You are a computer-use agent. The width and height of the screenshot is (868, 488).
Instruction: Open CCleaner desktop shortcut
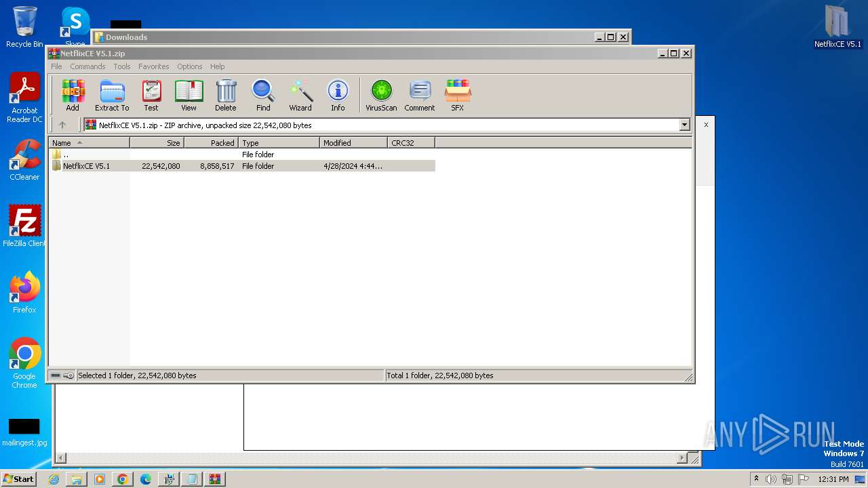click(x=24, y=160)
